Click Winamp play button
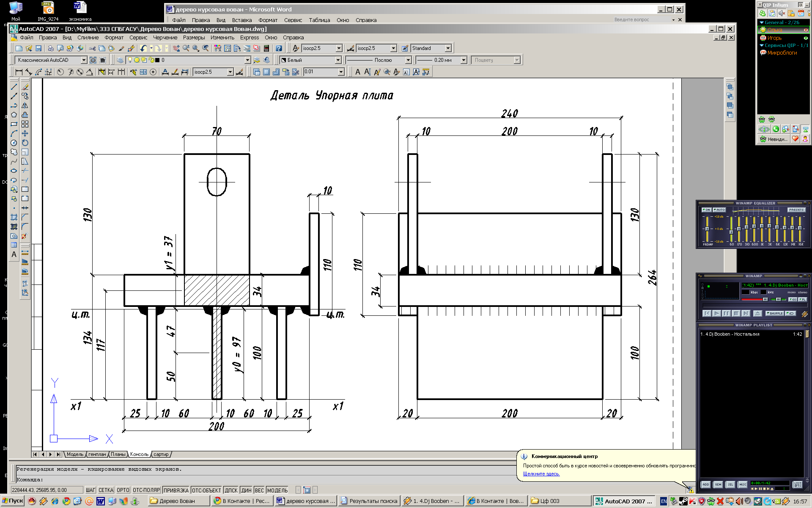Viewport: 812px width, 508px height. 716,314
